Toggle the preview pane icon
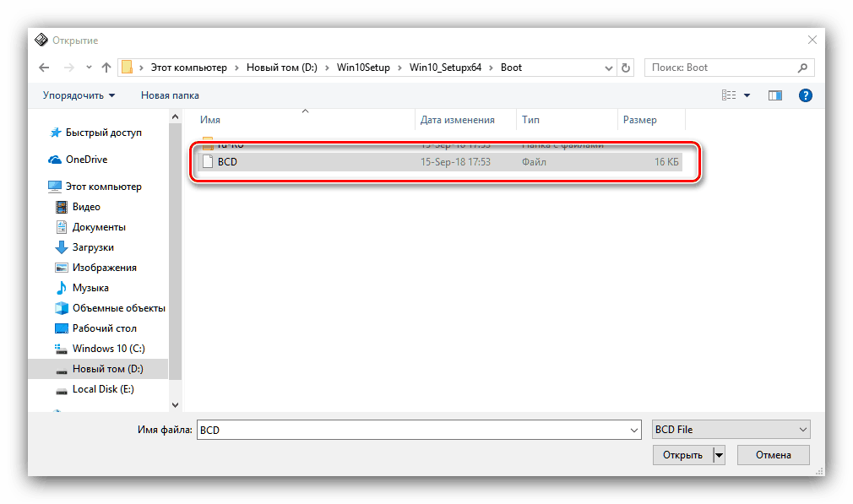The image size is (853, 504). tap(775, 95)
